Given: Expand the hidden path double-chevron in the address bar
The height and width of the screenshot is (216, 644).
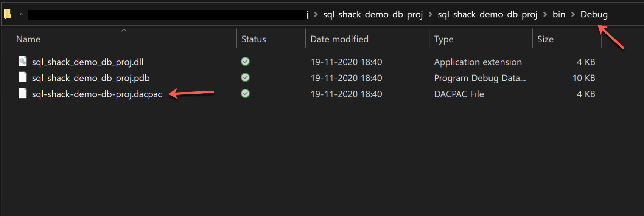Looking at the screenshot, I should pyautogui.click(x=21, y=14).
